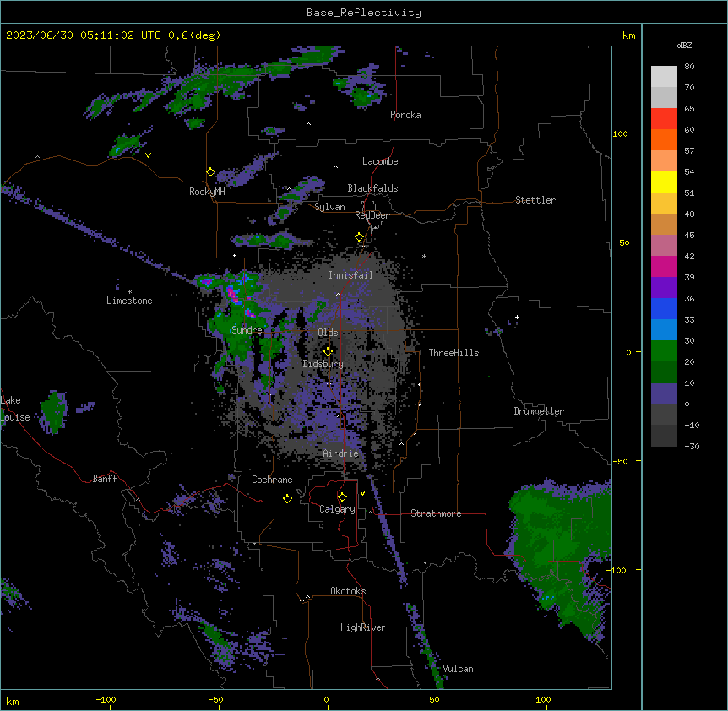The image size is (728, 711).
Task: Pick the light gray 70-80 dBZ legend color
Action: [664, 77]
